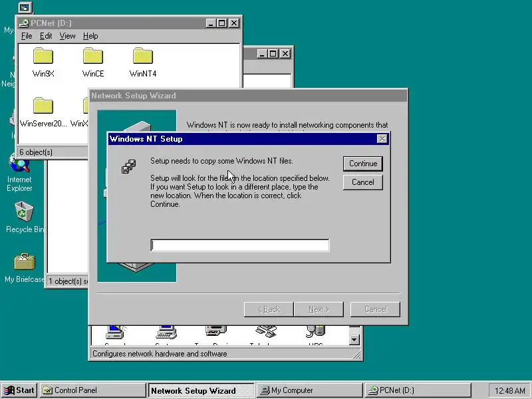Click Back button in Network Setup Wizard
The height and width of the screenshot is (399, 532).
click(x=269, y=309)
